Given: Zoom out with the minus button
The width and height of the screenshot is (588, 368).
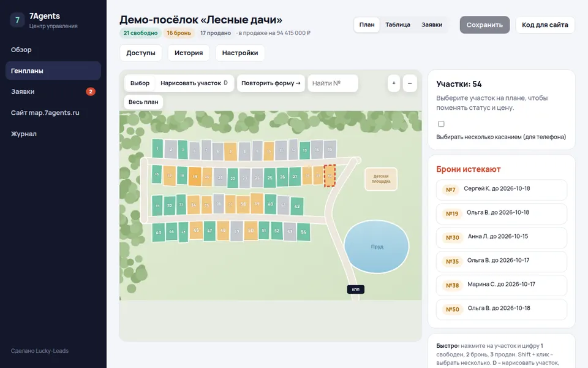Looking at the screenshot, I should (x=410, y=83).
